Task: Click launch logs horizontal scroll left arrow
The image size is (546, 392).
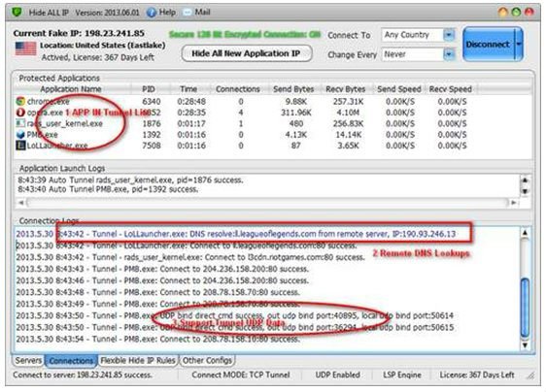Action: 21,203
